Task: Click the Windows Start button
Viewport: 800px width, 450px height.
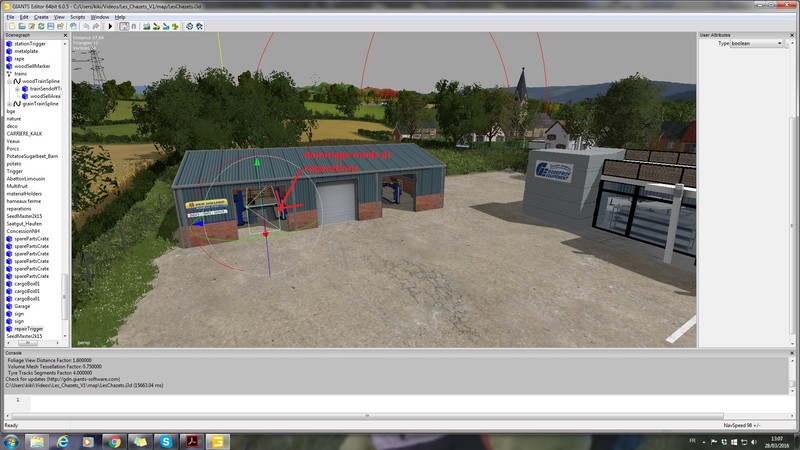Action: pos(11,441)
